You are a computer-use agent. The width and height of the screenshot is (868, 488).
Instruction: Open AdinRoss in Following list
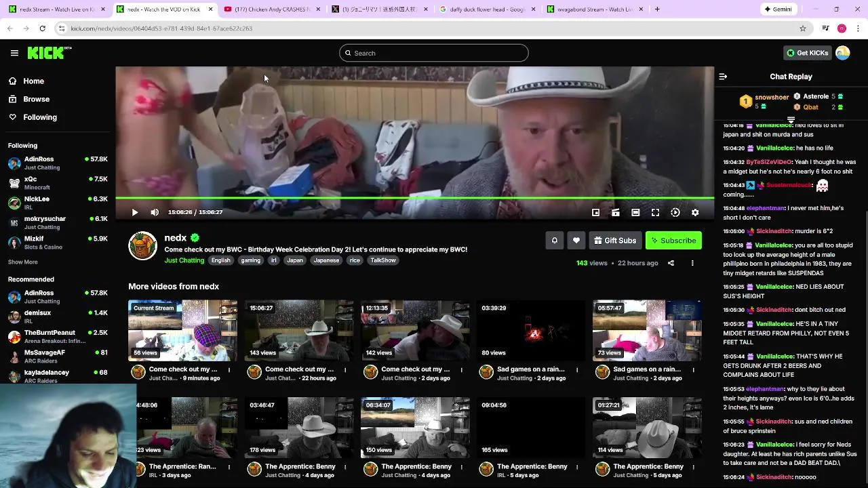click(x=58, y=163)
